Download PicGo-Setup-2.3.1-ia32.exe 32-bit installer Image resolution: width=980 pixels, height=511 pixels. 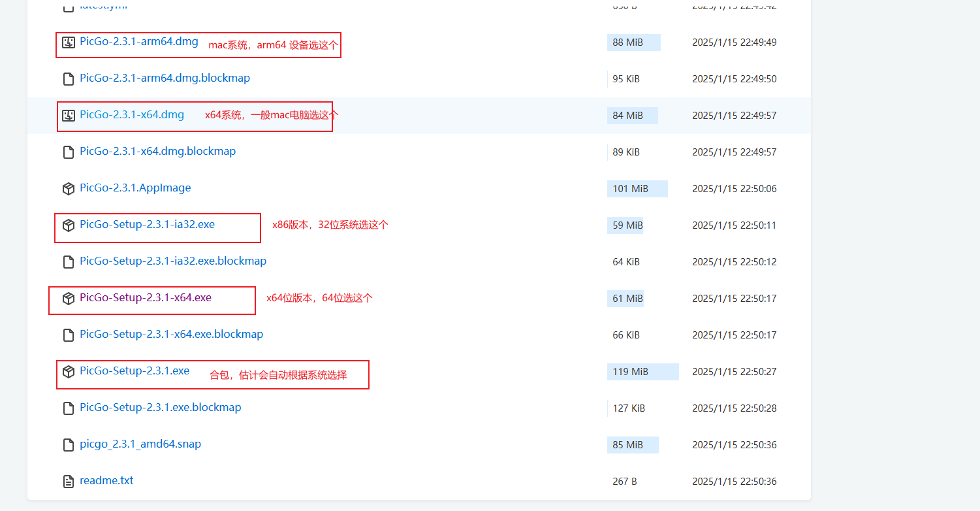(147, 225)
